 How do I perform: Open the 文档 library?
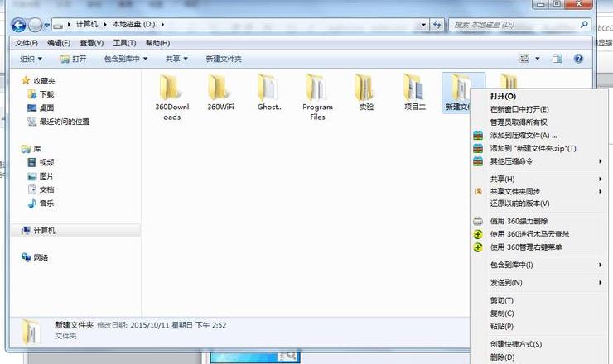(41, 189)
